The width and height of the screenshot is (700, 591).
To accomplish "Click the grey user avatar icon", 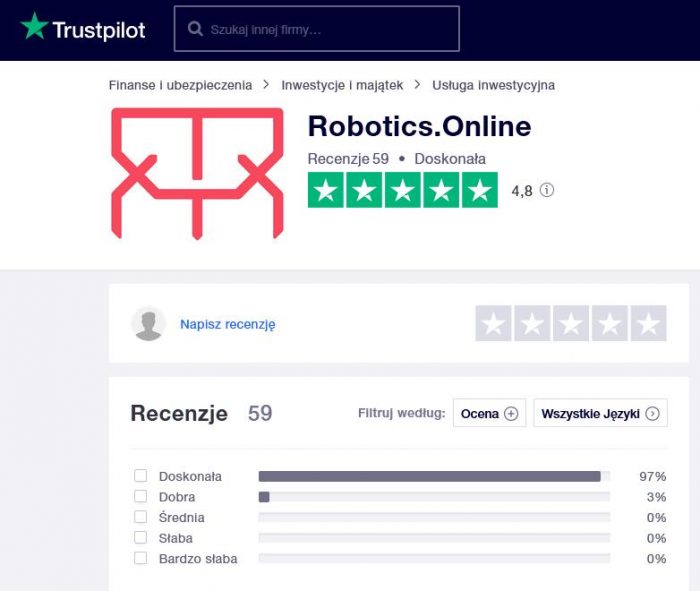I will pos(149,324).
